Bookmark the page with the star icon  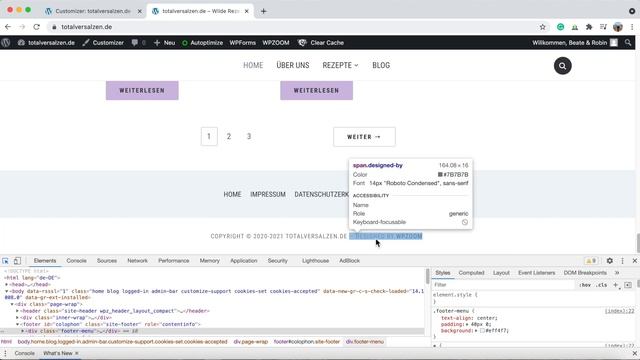point(542,27)
